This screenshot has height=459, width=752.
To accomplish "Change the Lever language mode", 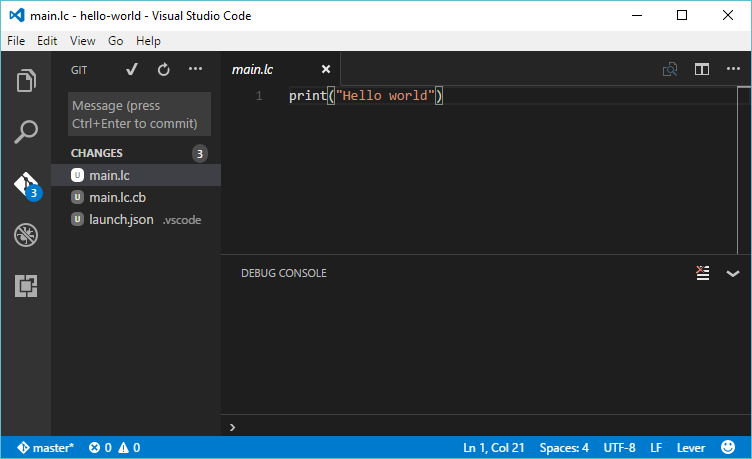I will (x=691, y=447).
